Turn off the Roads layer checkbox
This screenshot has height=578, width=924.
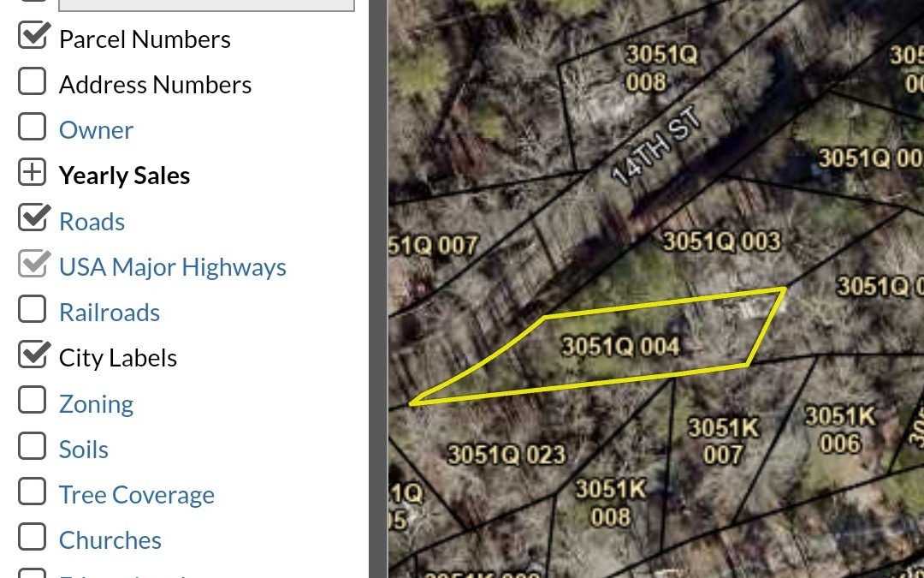point(33,218)
